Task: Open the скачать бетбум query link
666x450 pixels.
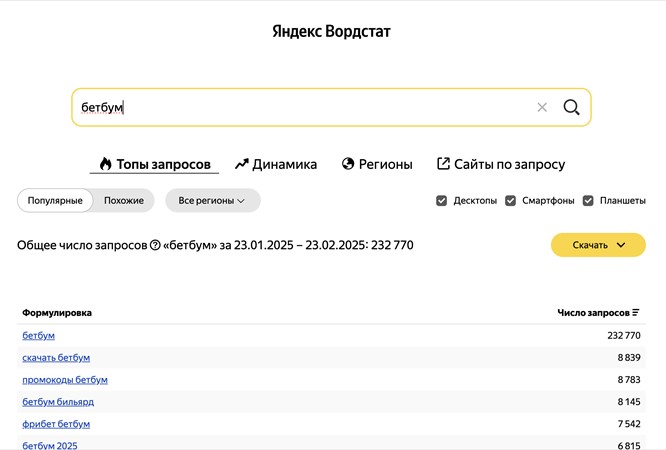Action: [x=56, y=358]
